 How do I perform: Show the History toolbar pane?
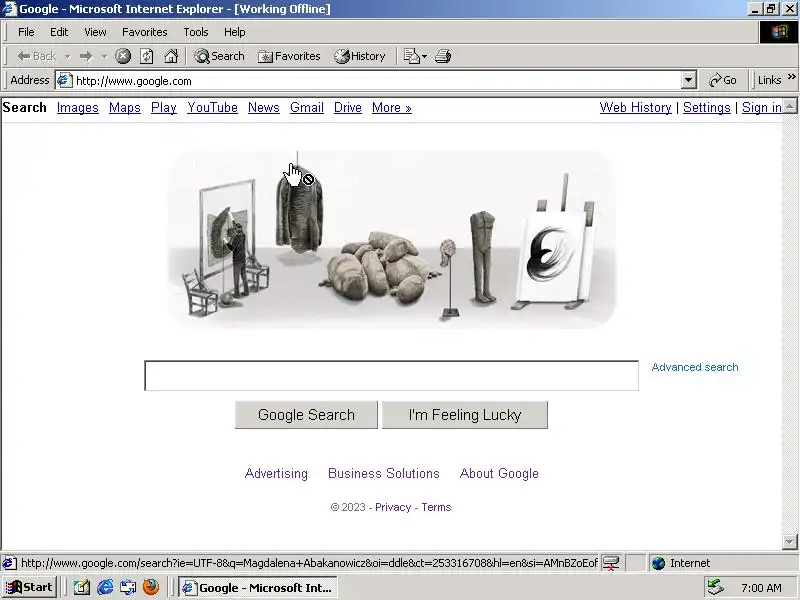click(x=360, y=56)
